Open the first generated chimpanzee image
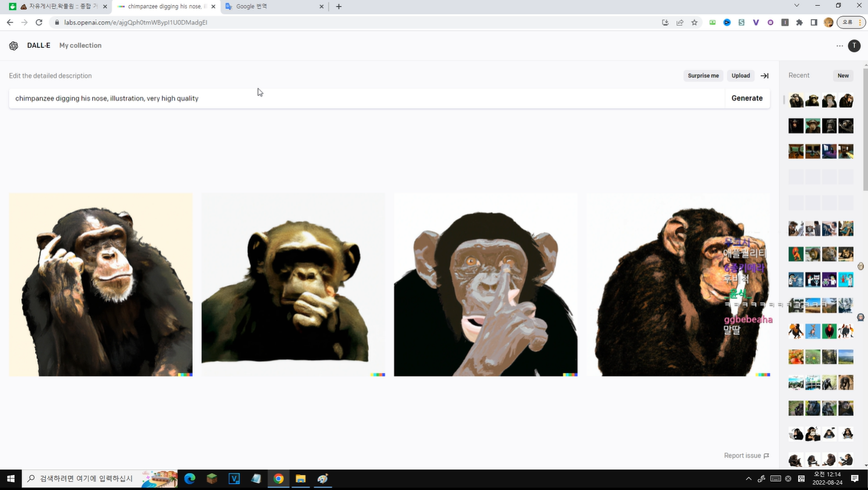Screen dimensions: 868x490 [x=101, y=285]
